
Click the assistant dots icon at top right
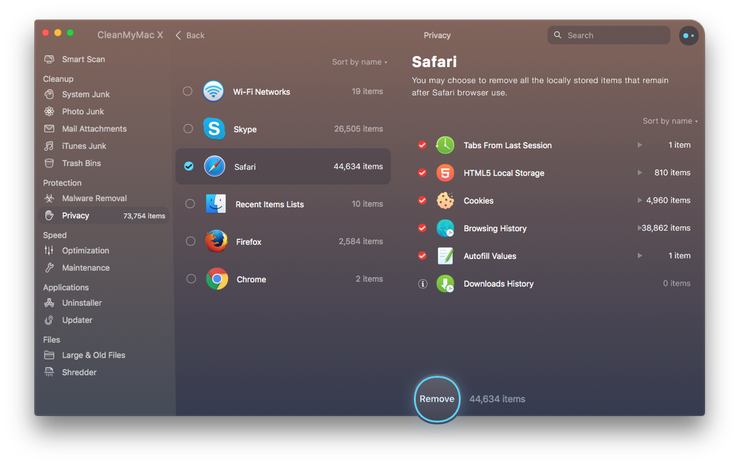pos(689,35)
